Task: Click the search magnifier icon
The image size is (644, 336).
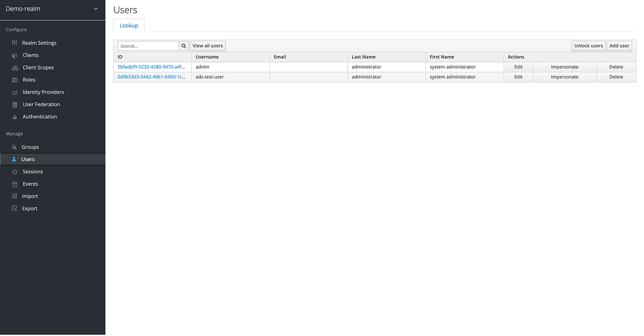Action: point(184,46)
